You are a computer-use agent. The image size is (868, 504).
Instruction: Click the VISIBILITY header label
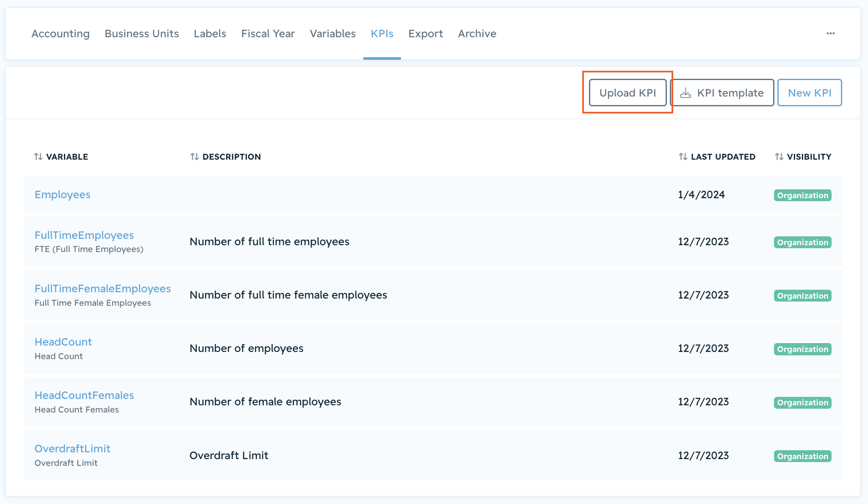(809, 157)
